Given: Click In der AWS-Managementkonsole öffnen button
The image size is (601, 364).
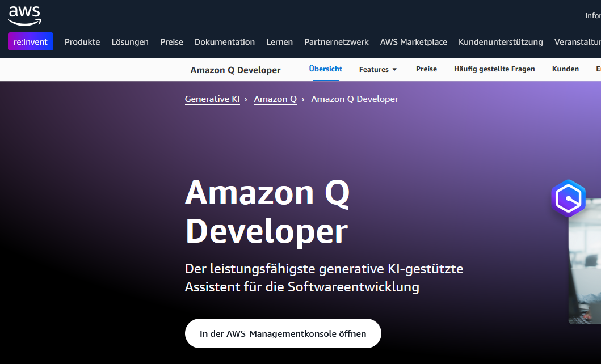Looking at the screenshot, I should 283,333.
